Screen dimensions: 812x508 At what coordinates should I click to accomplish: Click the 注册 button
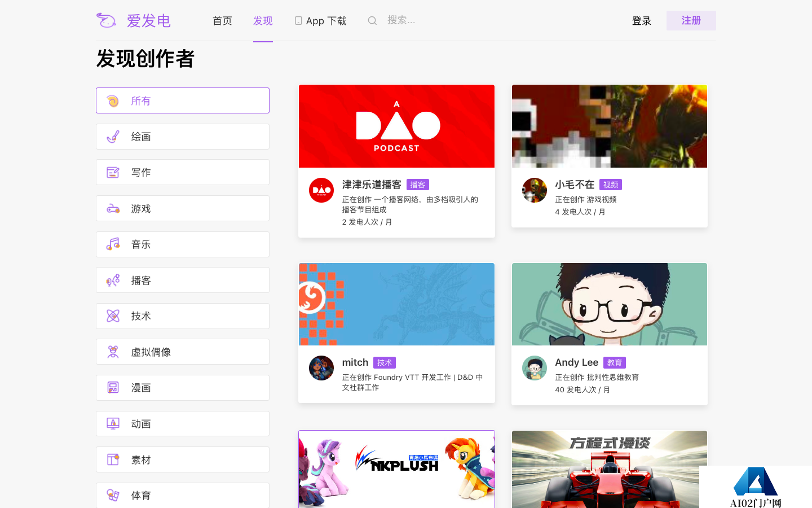(x=691, y=20)
